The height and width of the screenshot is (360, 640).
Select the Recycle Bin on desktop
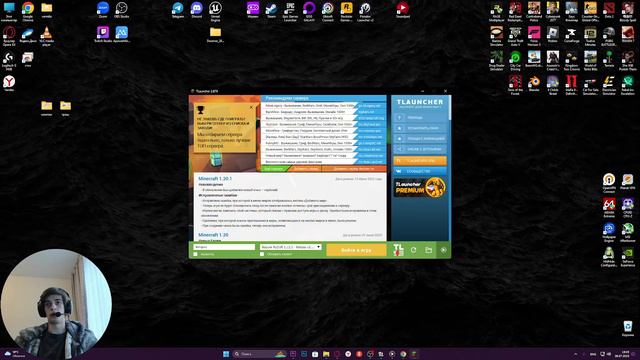click(628, 329)
